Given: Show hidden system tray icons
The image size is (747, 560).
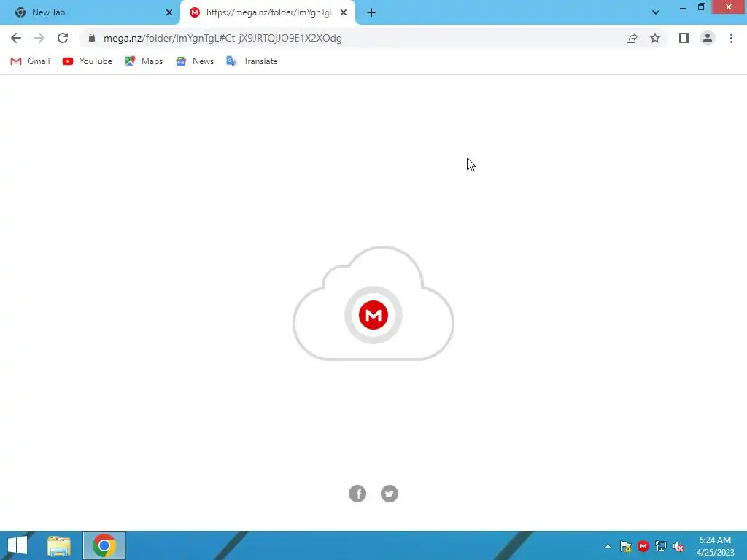Looking at the screenshot, I should pyautogui.click(x=608, y=546).
